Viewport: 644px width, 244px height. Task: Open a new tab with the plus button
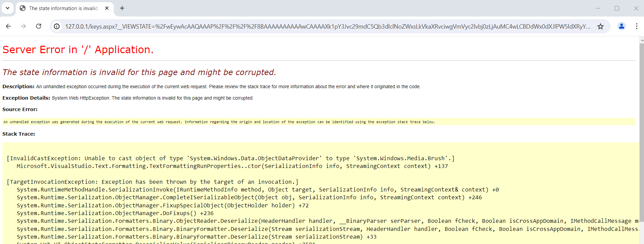122,8
